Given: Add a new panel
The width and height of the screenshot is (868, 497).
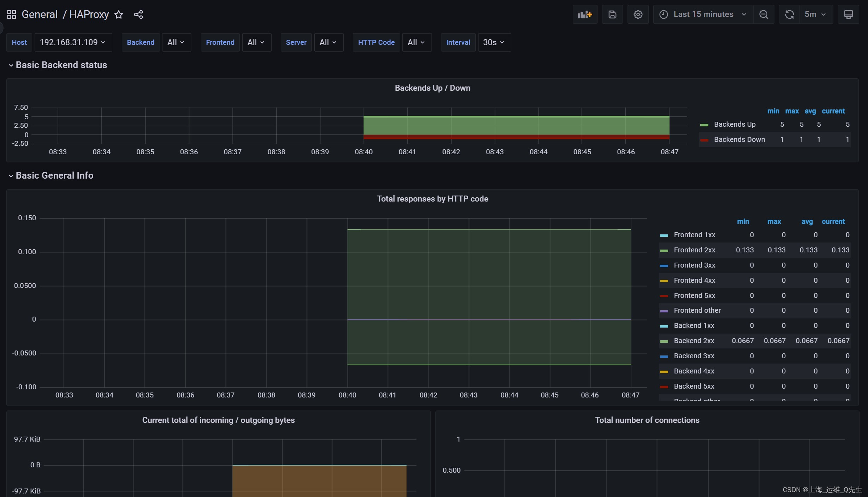Looking at the screenshot, I should point(585,14).
